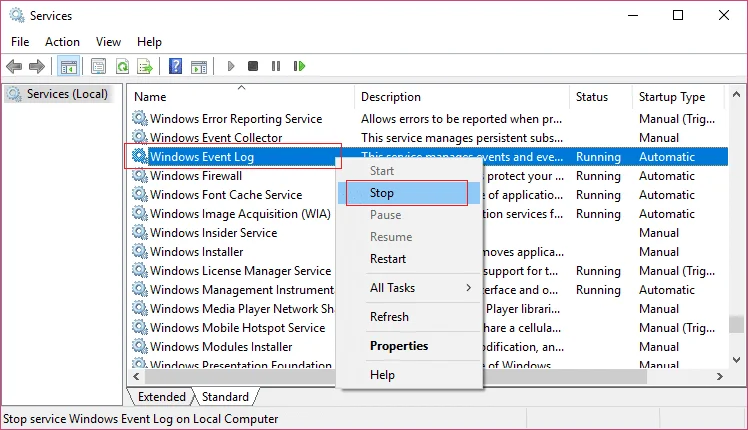This screenshot has height=430, width=748.
Task: Click the vertical scrollbar down arrow
Action: pyautogui.click(x=736, y=360)
